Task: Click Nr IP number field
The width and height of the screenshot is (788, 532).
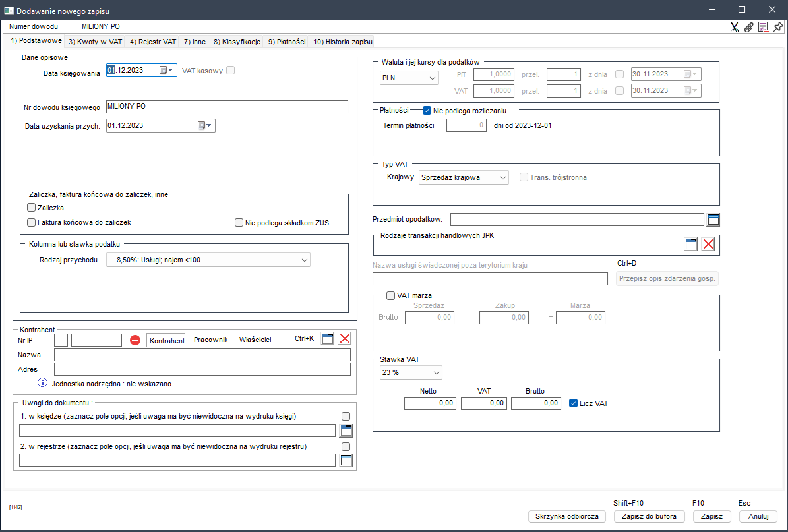Action: coord(96,340)
